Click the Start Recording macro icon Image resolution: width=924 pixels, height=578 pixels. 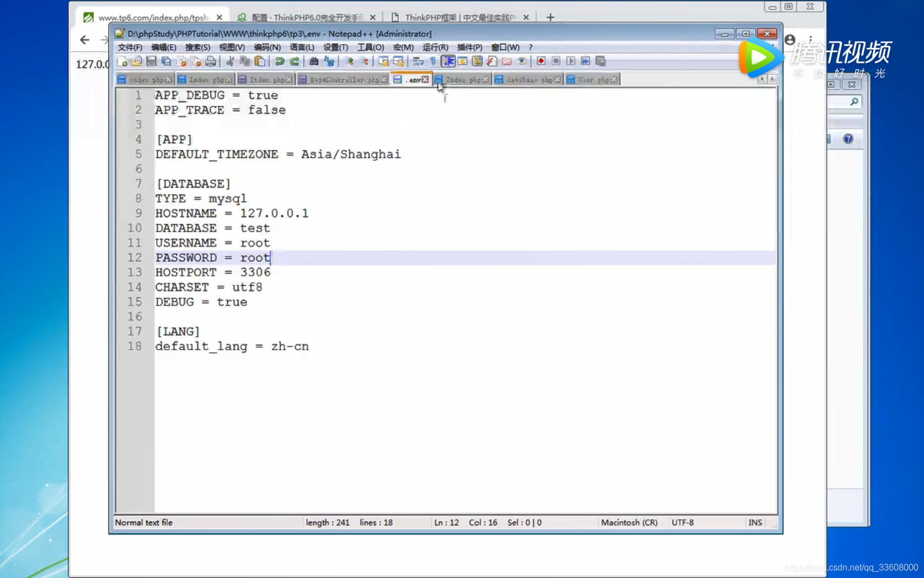point(541,61)
